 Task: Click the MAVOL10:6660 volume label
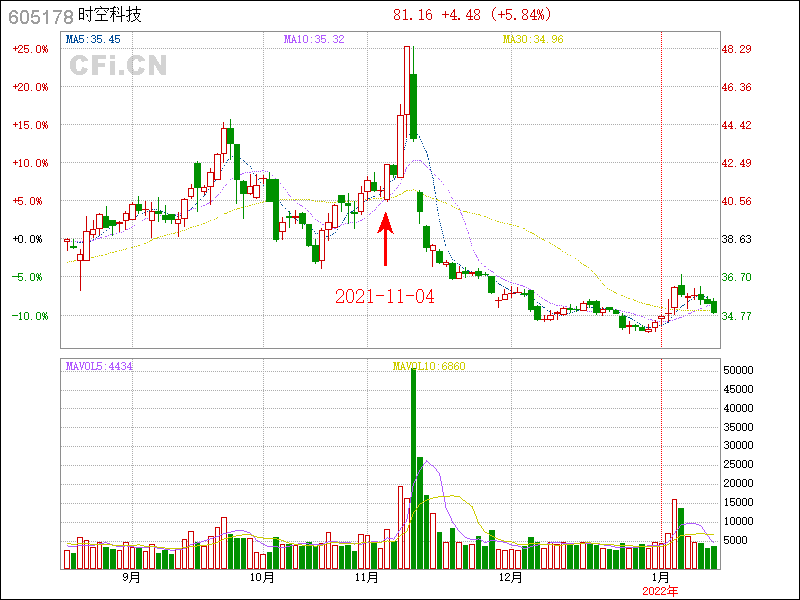click(x=429, y=366)
